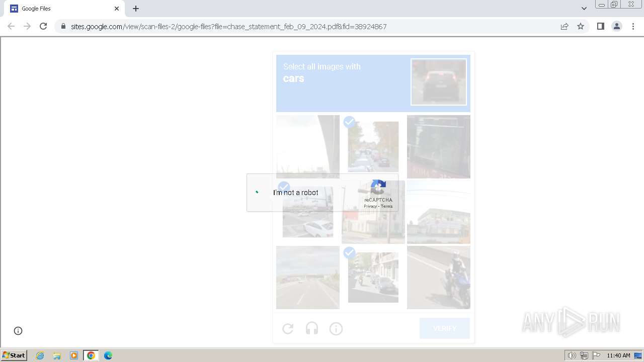View site information lock icon
The image size is (644, 362).
click(63, 26)
